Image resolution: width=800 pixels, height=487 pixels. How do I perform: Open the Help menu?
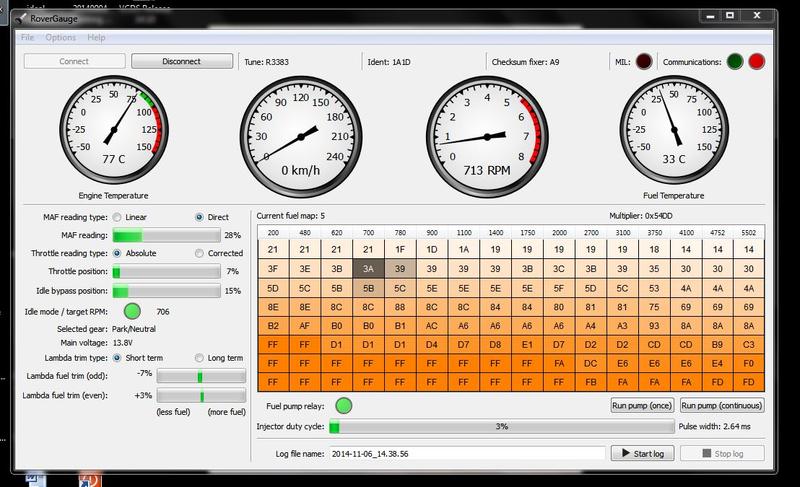pos(96,37)
